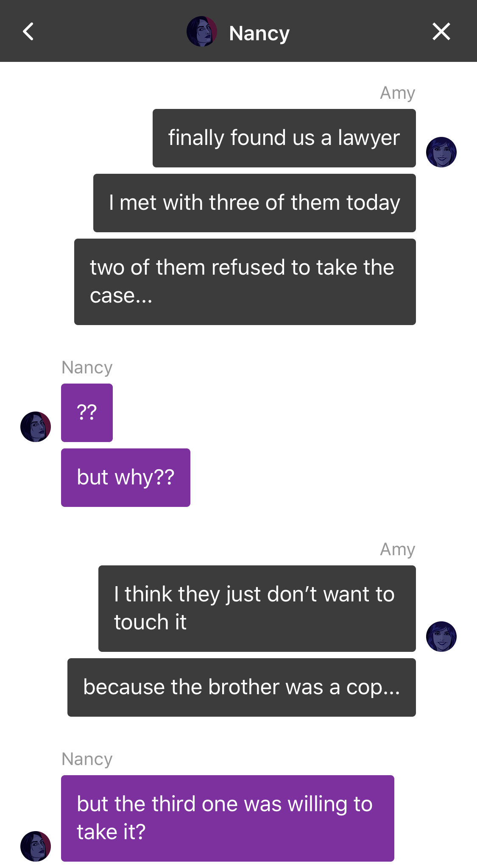
Task: Tap the purple '??' message bubble
Action: coord(87,413)
